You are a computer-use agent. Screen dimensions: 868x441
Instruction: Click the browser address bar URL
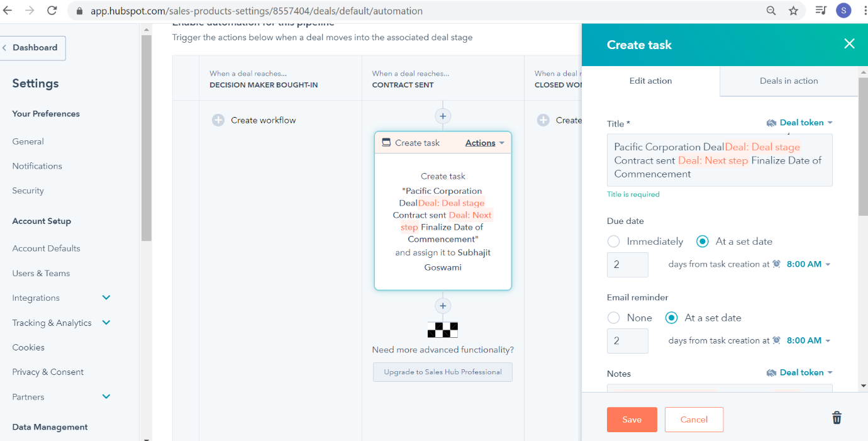[257, 11]
